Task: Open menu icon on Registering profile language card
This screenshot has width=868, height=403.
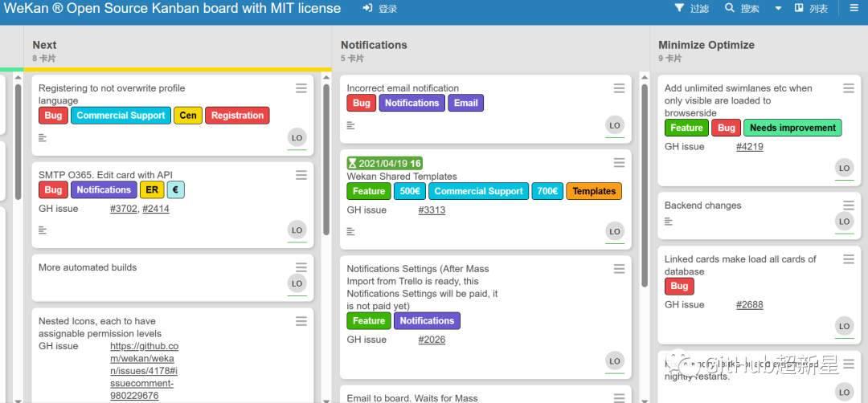Action: (x=301, y=88)
